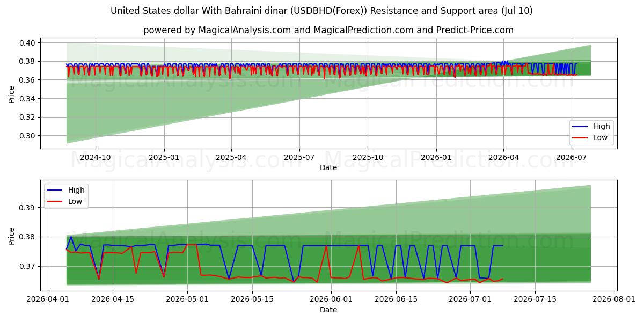Viewport: 644px width, 322px height.
Task: Click the 2024-10 tick label
Action: point(96,157)
